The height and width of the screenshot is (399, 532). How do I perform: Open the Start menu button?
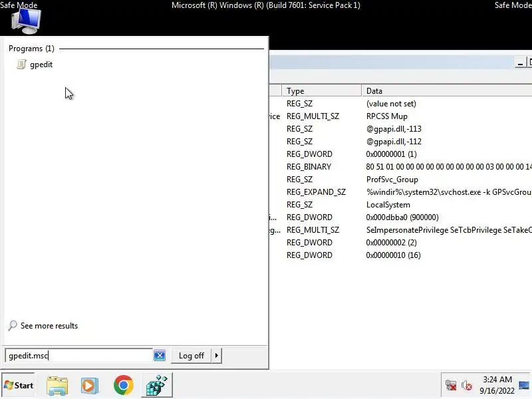(19, 386)
